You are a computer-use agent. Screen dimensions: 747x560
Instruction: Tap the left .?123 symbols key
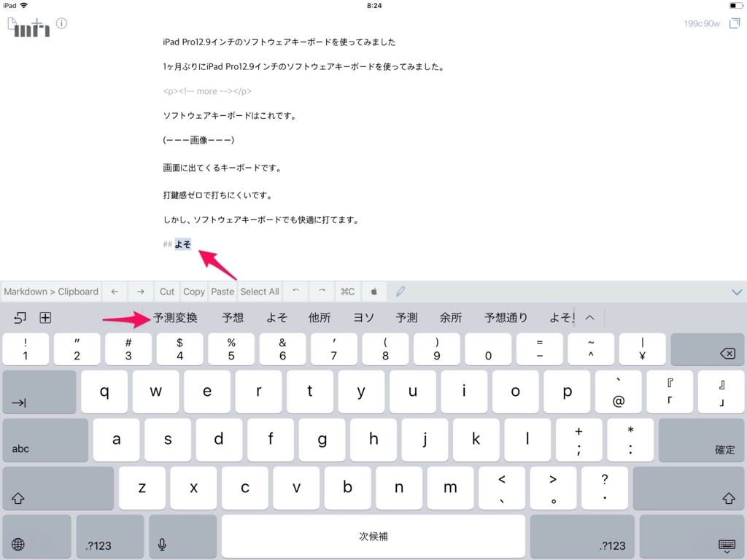(x=110, y=536)
